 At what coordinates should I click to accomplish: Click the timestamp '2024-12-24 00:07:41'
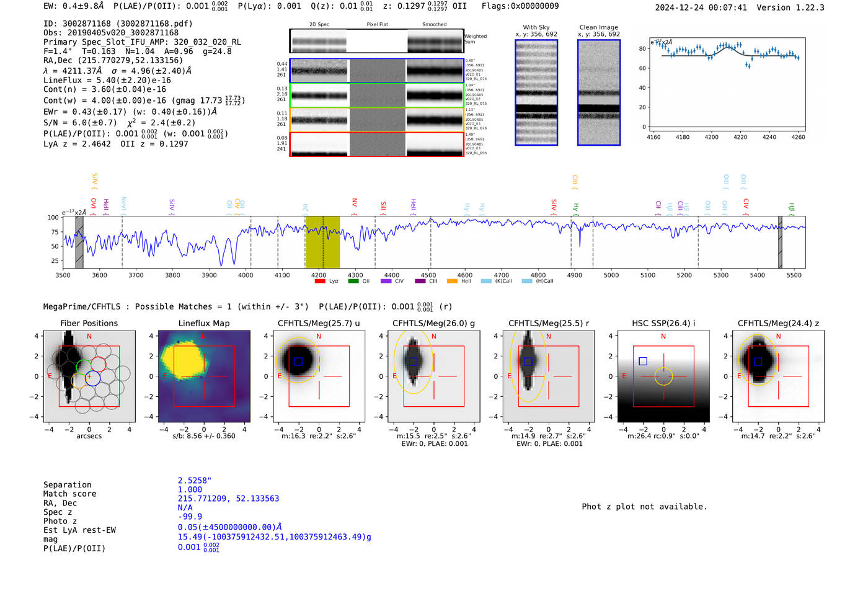[701, 7]
